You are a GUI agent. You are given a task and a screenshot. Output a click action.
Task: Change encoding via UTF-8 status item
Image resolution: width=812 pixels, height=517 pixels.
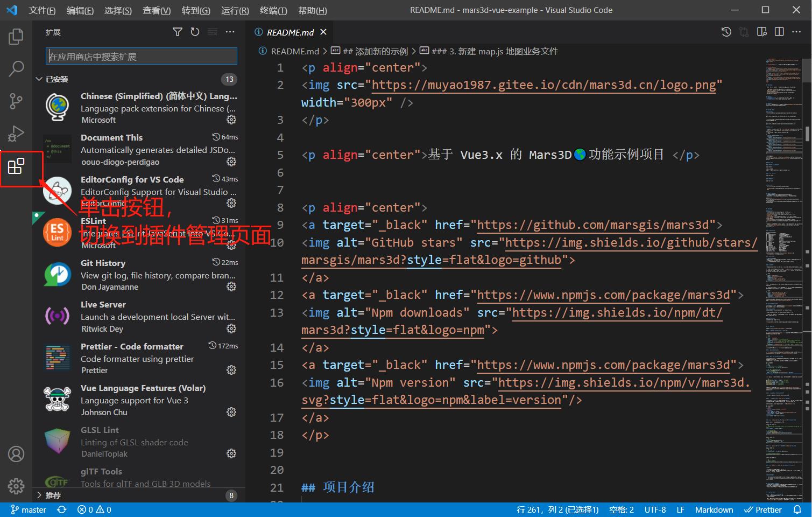(x=655, y=509)
